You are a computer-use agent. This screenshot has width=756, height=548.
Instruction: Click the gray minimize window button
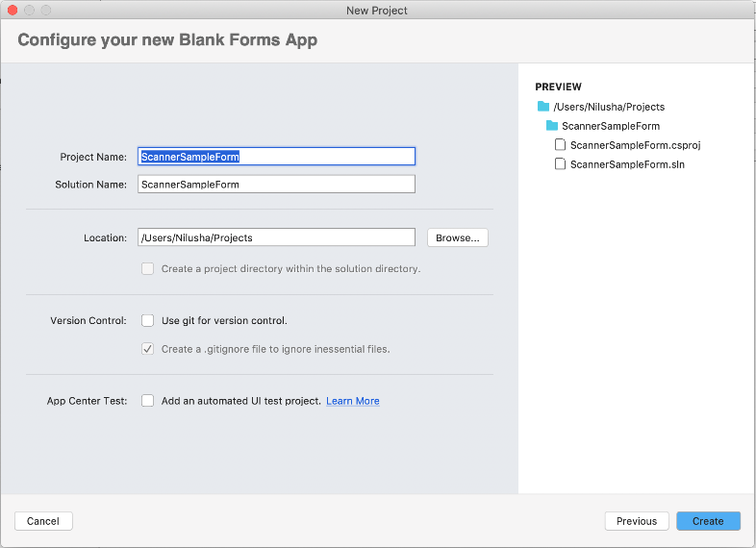click(x=30, y=10)
